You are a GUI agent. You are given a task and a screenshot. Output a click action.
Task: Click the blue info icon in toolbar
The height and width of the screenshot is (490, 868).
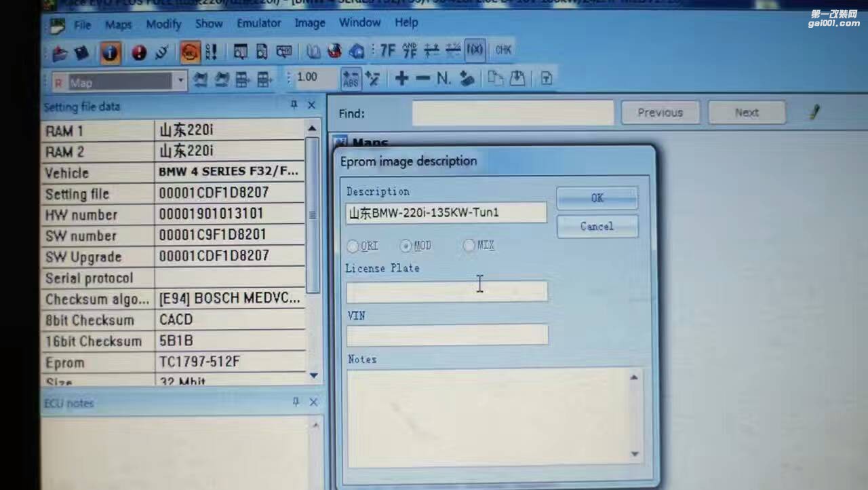111,52
